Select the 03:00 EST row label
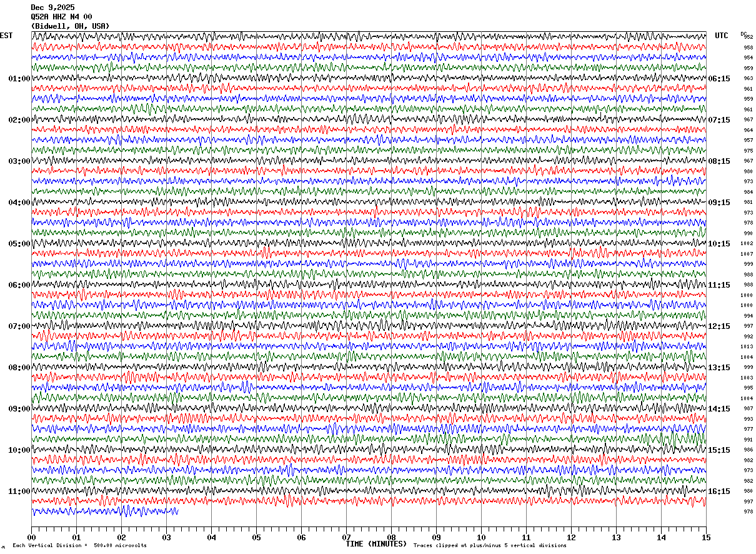756x554 pixels. (19, 161)
